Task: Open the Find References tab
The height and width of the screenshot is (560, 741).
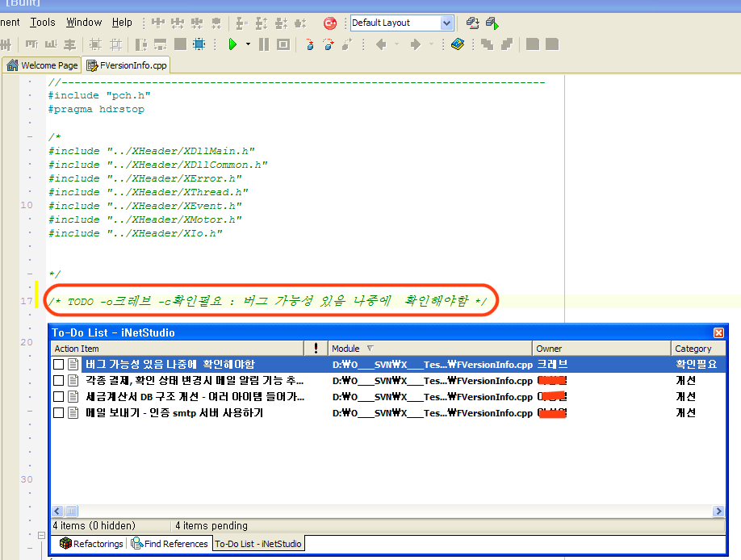Action: (172, 544)
